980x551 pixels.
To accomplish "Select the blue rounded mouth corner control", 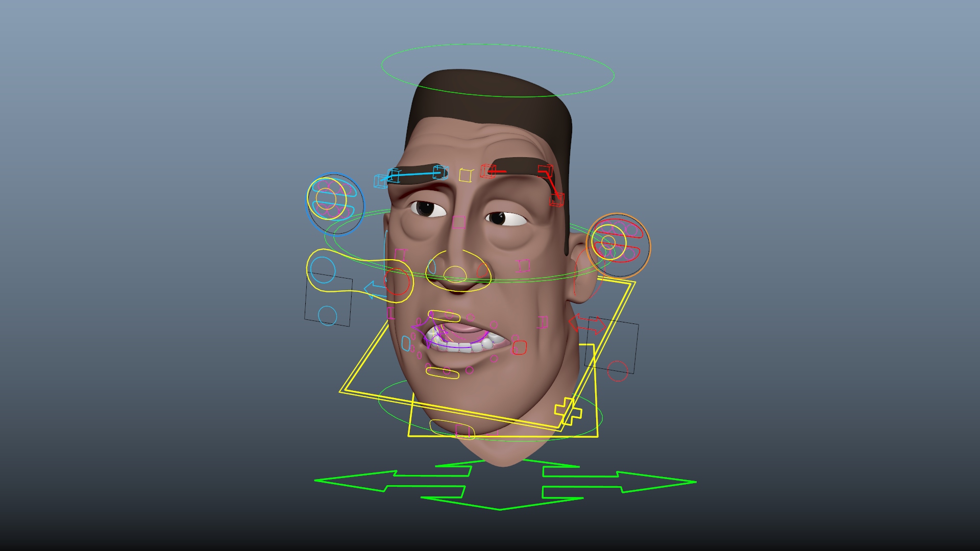I will (x=406, y=343).
